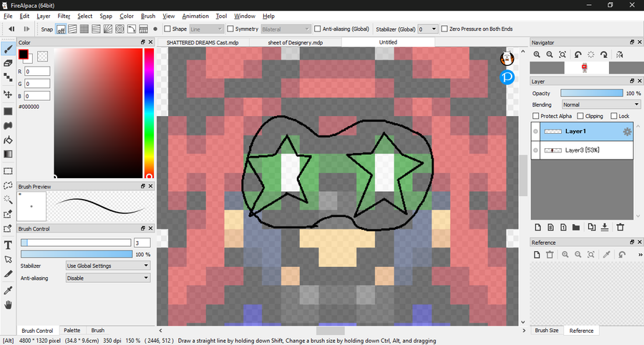Toggle the Symmetry checkbox
This screenshot has width=644, height=345.
[x=230, y=29]
